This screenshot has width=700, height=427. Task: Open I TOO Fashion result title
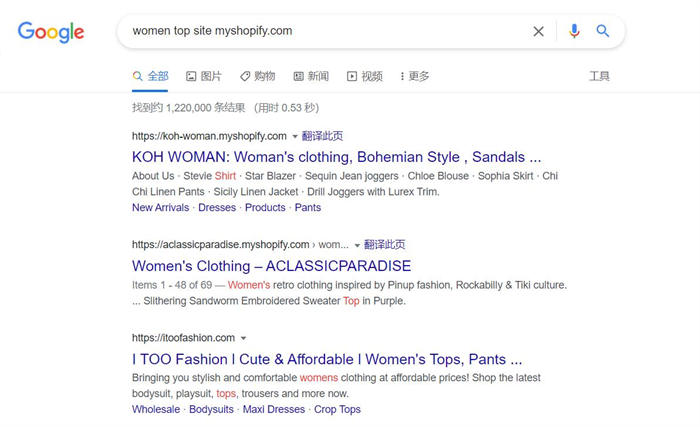click(327, 359)
